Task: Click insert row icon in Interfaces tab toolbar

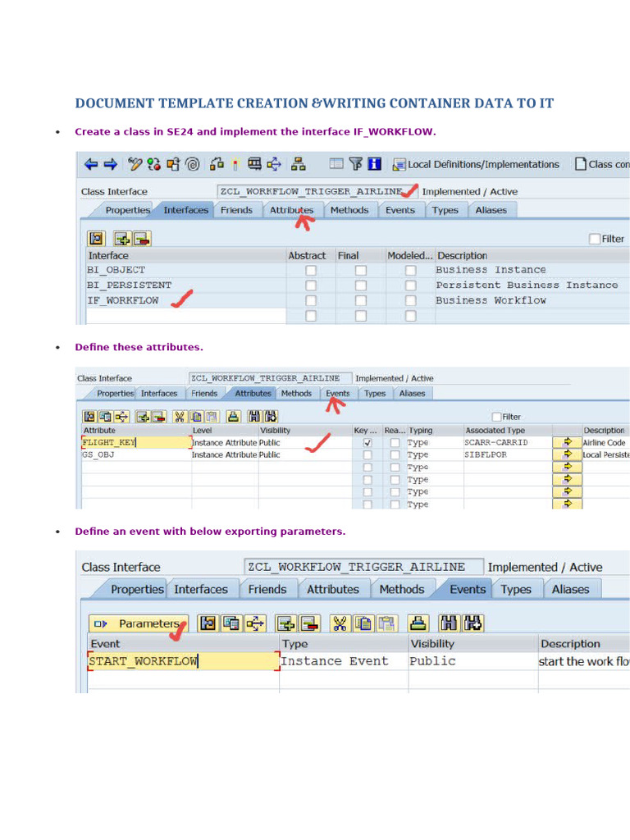Action: pyautogui.click(x=123, y=239)
